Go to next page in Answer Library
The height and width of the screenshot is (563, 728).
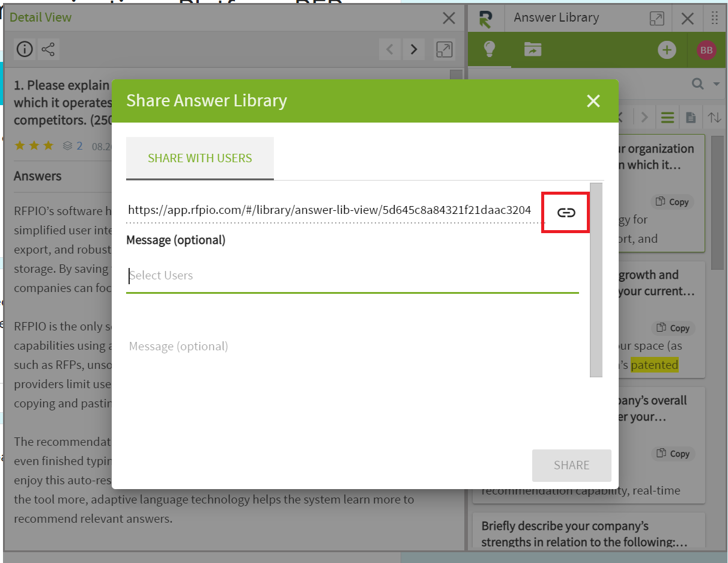(x=645, y=117)
